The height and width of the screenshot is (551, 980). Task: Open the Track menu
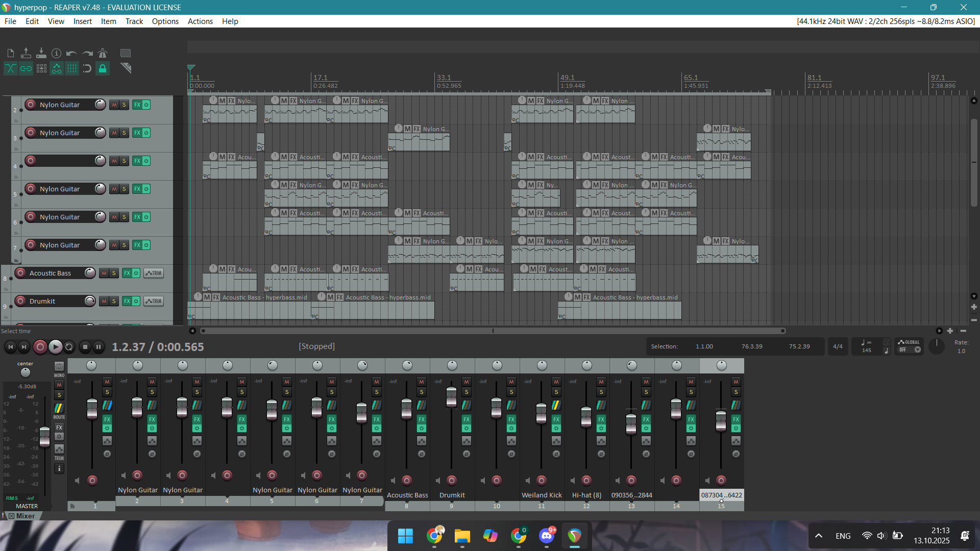[134, 21]
